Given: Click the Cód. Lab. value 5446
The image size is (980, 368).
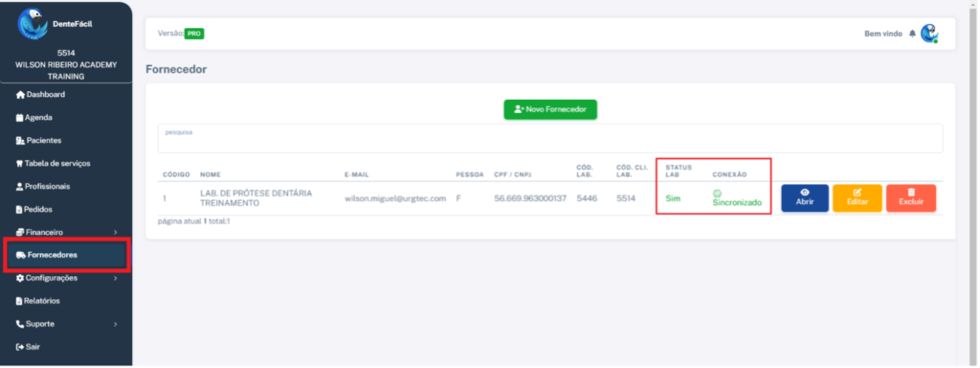Looking at the screenshot, I should [587, 198].
